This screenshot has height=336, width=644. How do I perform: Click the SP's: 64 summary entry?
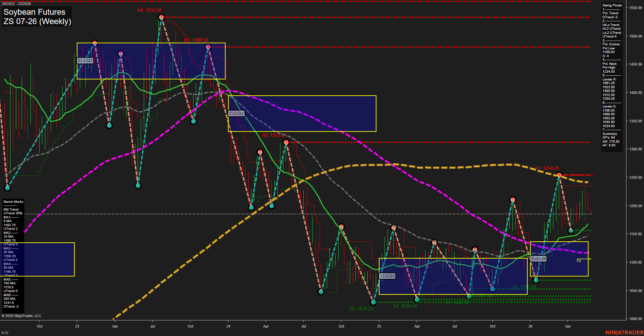pos(608,138)
